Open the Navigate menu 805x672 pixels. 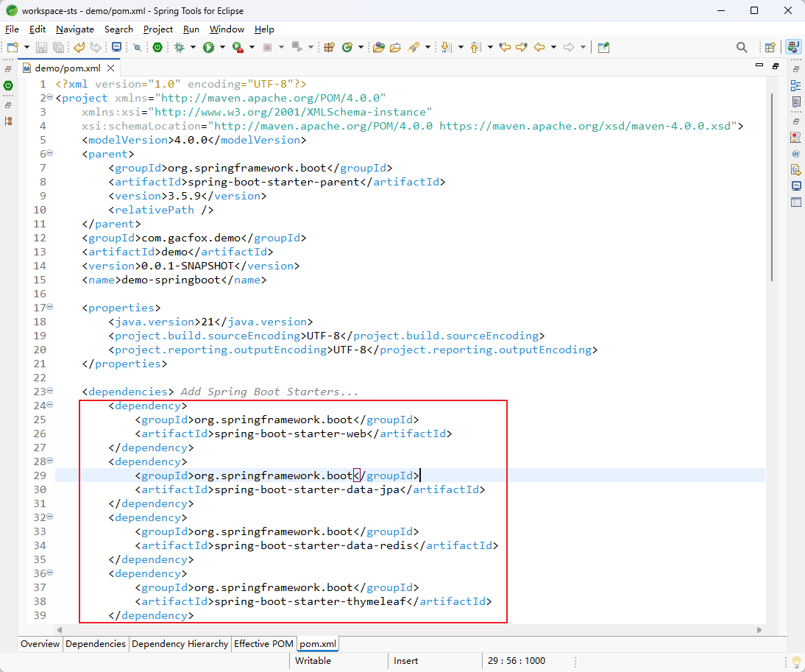75,29
